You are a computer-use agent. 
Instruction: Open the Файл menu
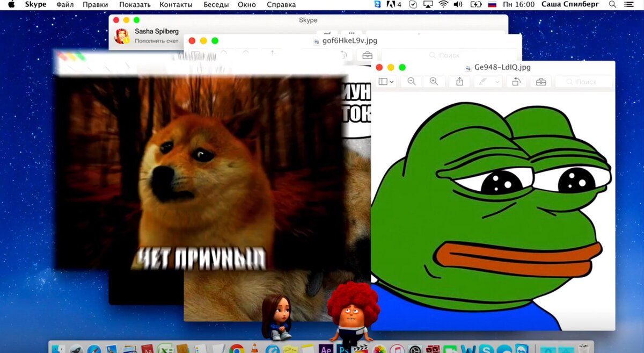click(x=65, y=4)
